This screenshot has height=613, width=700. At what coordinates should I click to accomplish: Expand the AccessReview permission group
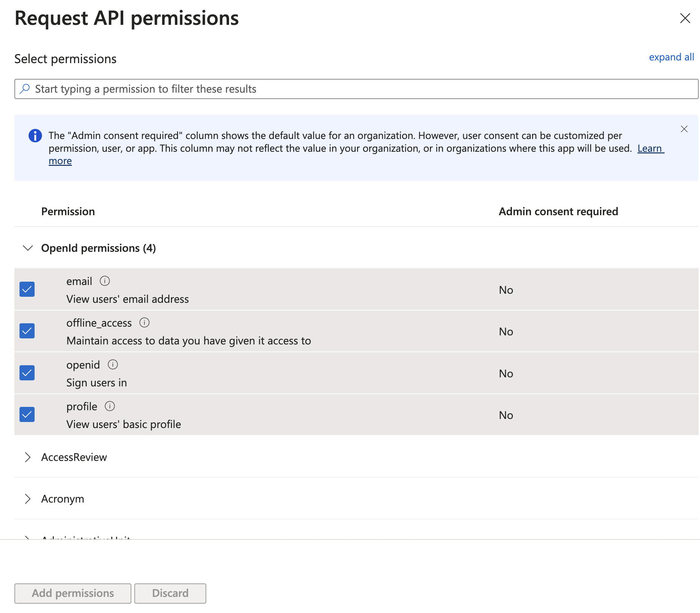coord(28,457)
